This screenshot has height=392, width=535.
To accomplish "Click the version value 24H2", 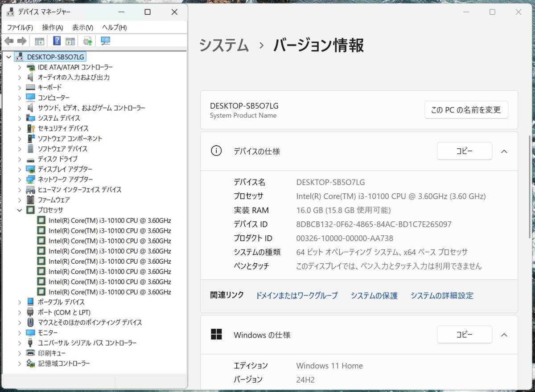I will pyautogui.click(x=305, y=380).
